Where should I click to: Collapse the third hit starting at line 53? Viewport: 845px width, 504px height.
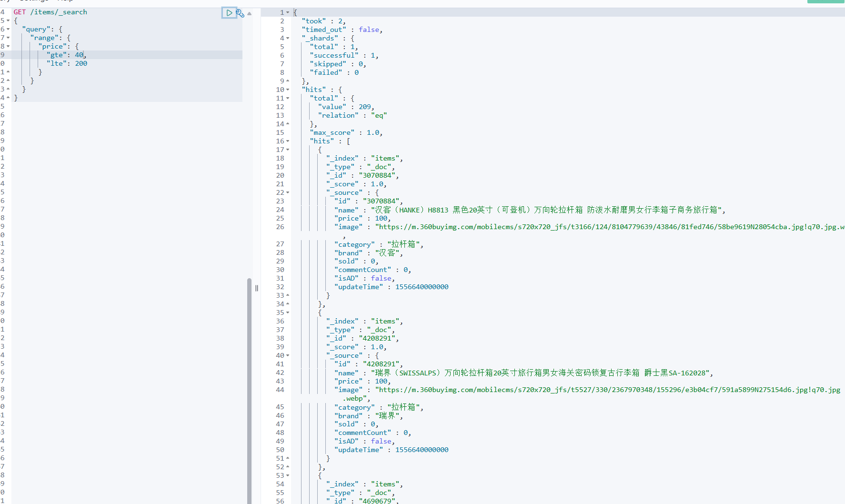click(x=287, y=475)
